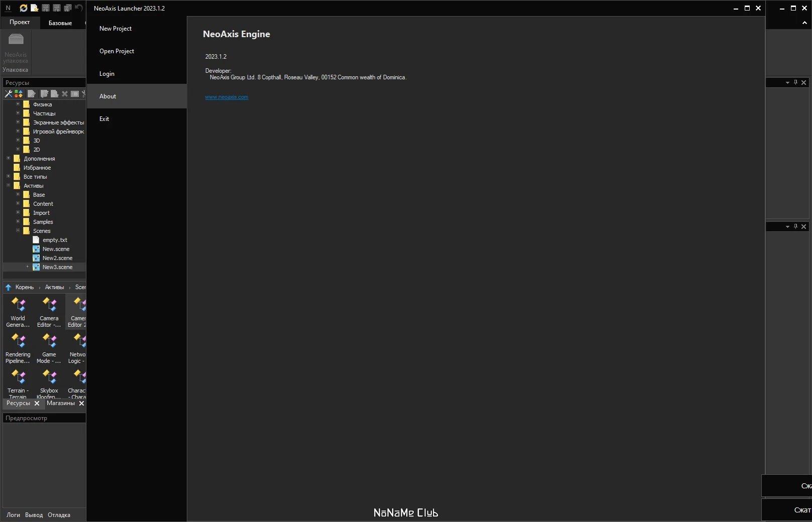Open upper right panel dropdown arrow

pos(787,82)
